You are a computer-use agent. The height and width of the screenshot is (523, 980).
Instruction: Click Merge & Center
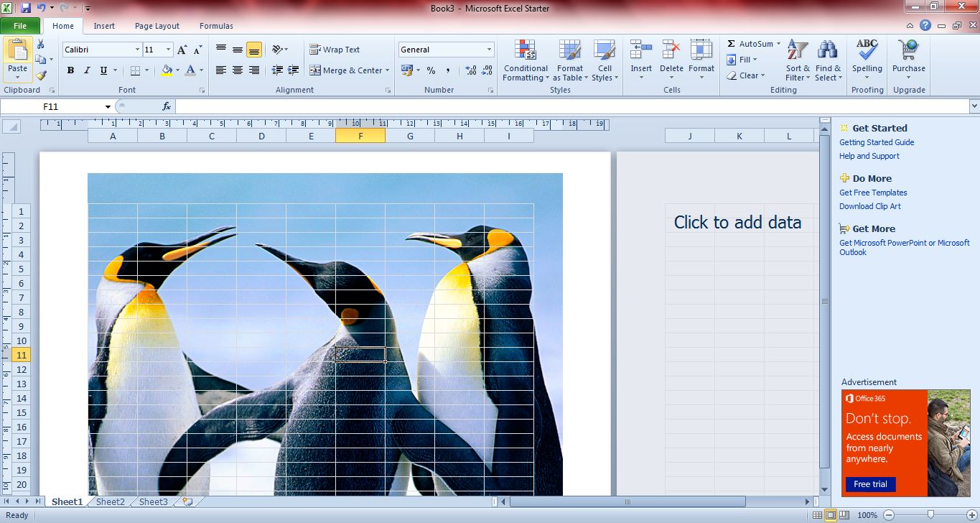349,70
